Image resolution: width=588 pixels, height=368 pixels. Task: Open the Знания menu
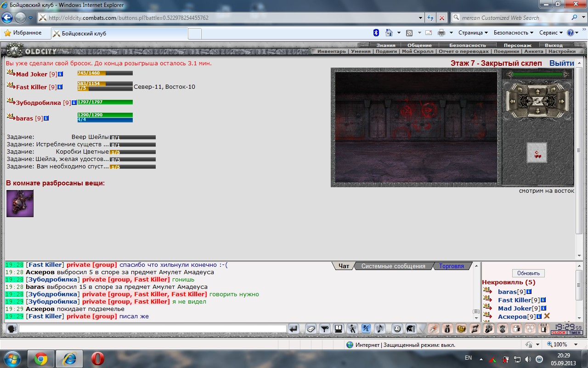[386, 45]
